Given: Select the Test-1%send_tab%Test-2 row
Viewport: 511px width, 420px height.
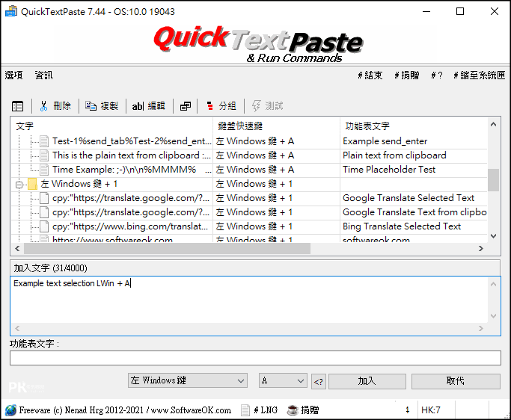Looking at the screenshot, I should click(x=249, y=141).
